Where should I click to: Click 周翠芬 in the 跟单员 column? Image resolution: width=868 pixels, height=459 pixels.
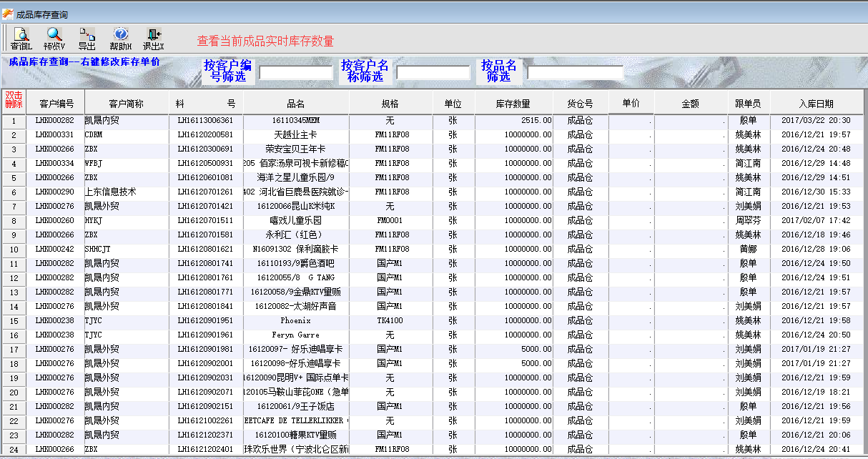click(x=748, y=221)
